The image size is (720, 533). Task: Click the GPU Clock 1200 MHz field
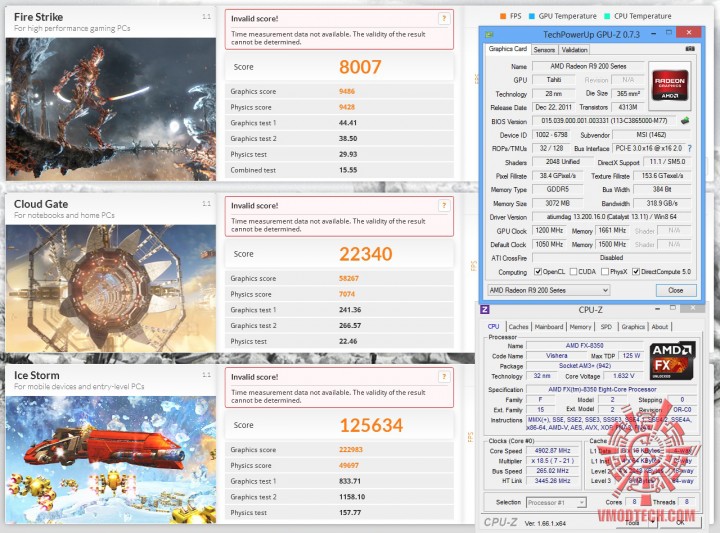(549, 230)
